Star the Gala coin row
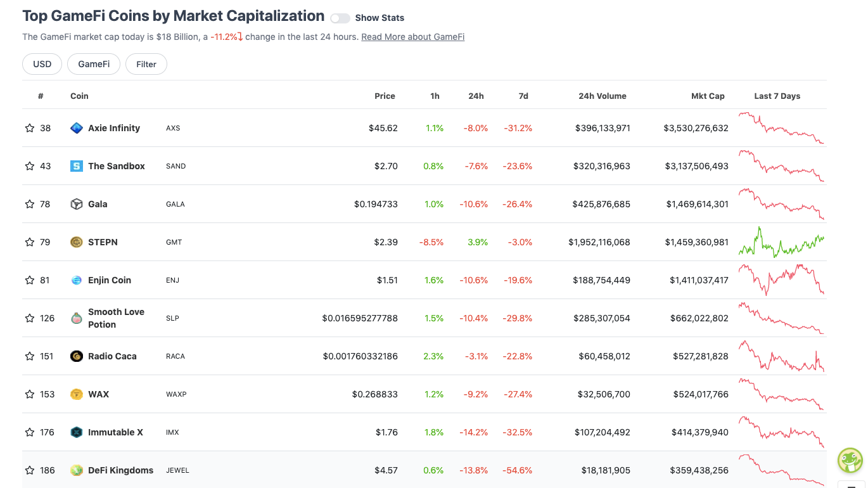The width and height of the screenshot is (868, 488). pos(30,204)
